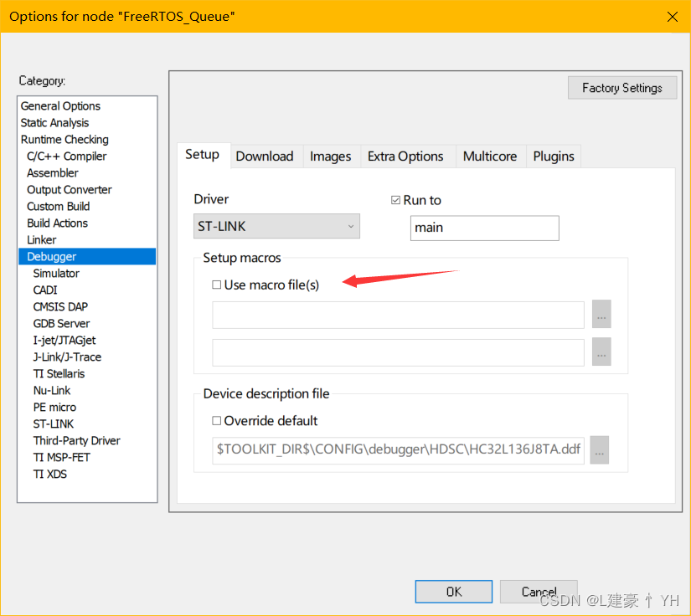Tick the Override default checkbox
This screenshot has width=691, height=616.
216,421
